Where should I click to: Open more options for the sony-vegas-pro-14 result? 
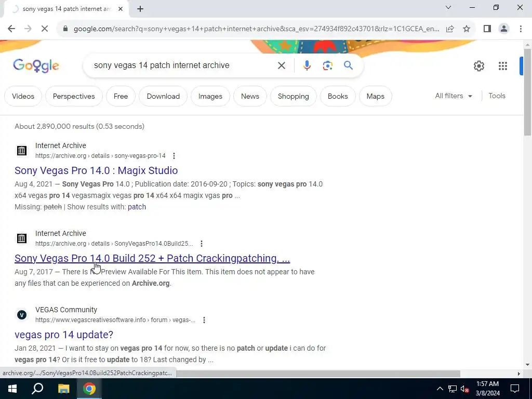(x=174, y=156)
